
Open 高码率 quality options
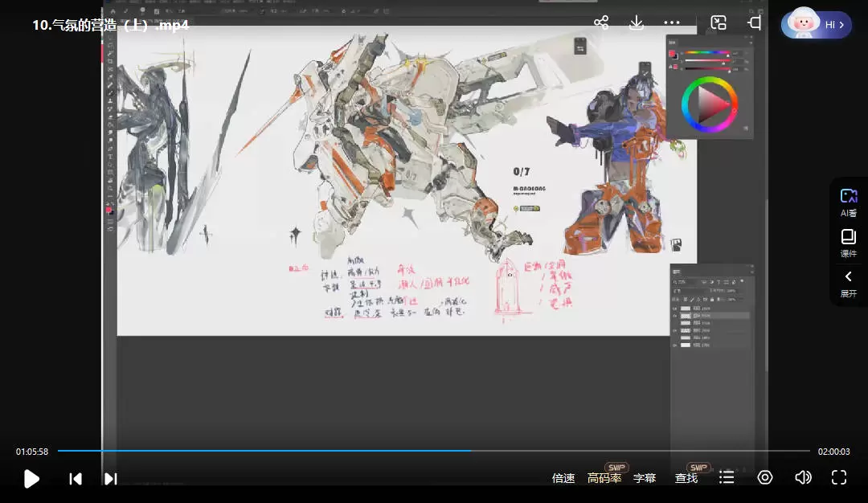pyautogui.click(x=604, y=478)
